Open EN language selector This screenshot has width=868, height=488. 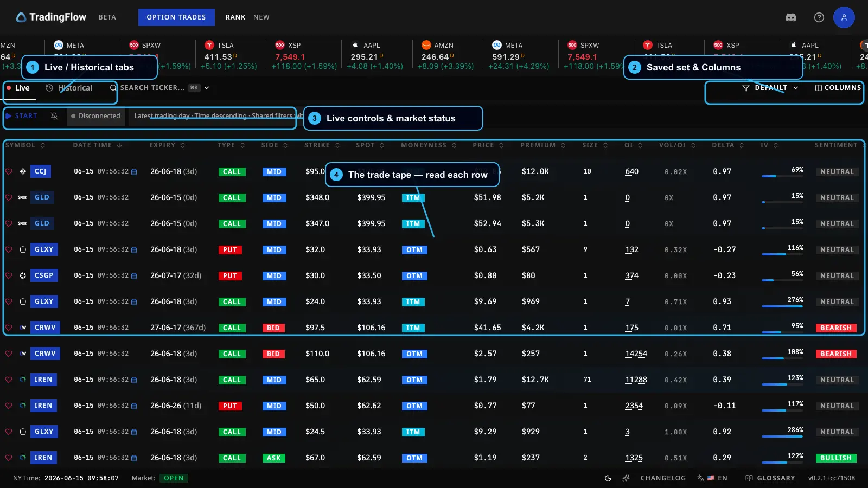pos(712,478)
